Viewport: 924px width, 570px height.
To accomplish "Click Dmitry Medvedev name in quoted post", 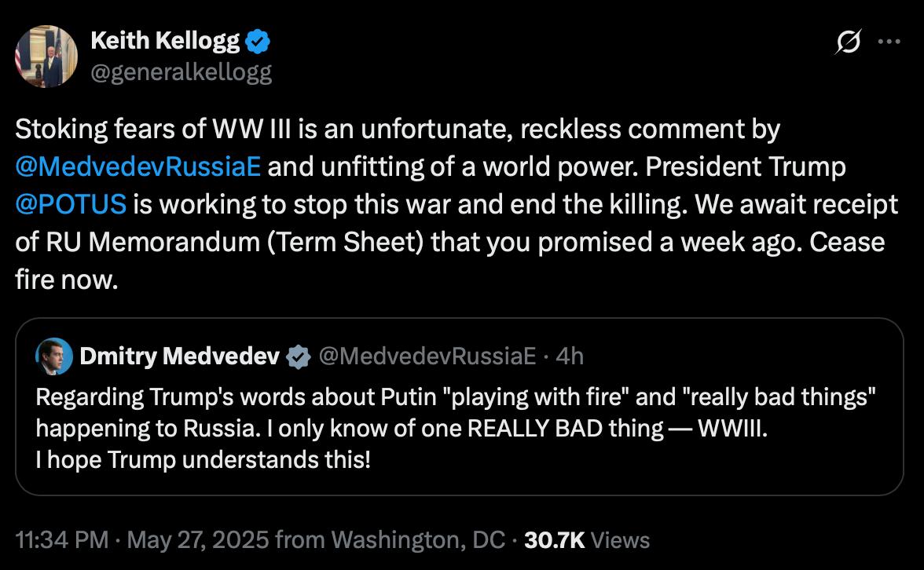I will (x=179, y=357).
